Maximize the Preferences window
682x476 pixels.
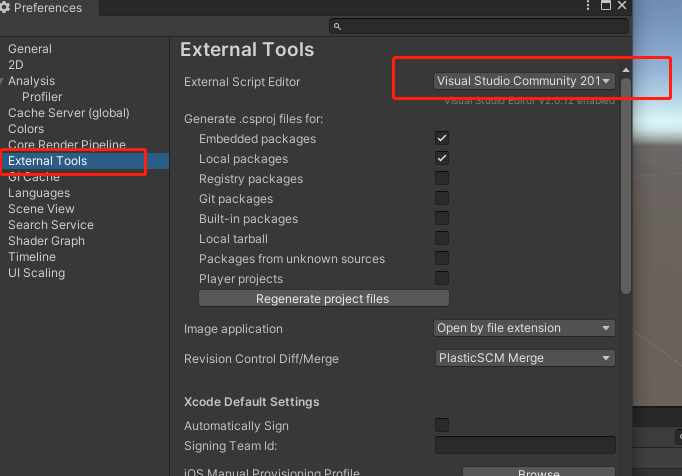(x=605, y=6)
